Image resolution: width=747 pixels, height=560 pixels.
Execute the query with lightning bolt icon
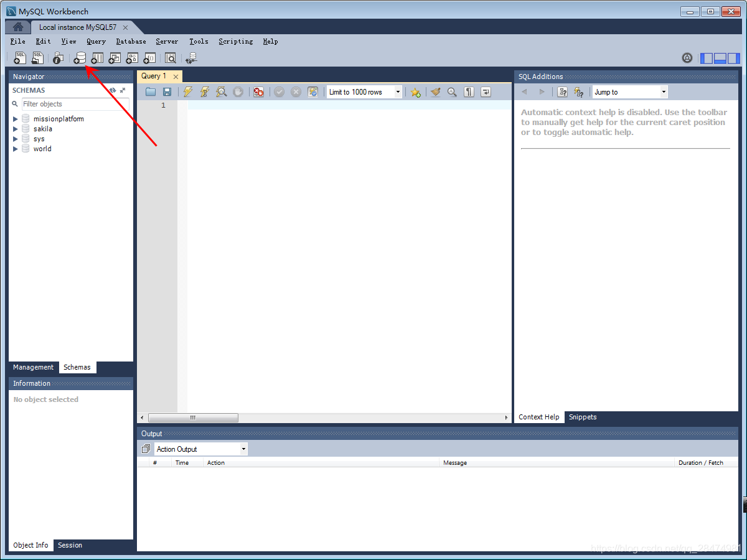tap(187, 91)
